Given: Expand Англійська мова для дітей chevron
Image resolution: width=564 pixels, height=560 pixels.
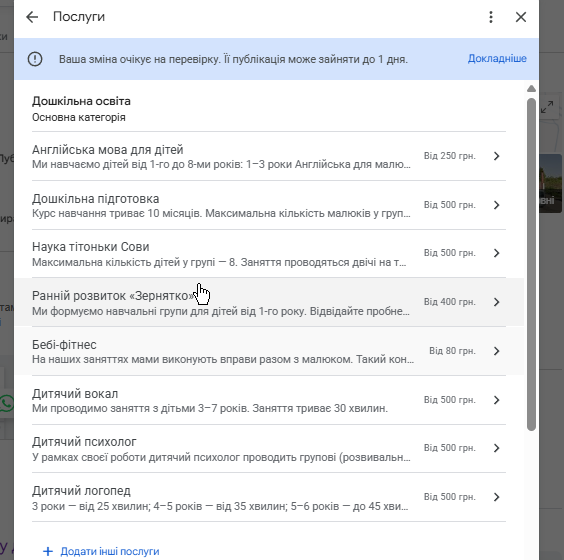Looking at the screenshot, I should click(496, 156).
